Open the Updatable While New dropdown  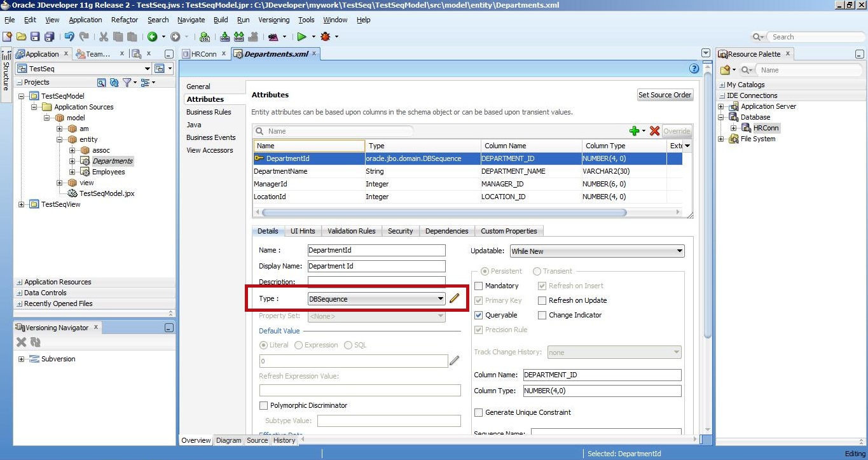679,251
